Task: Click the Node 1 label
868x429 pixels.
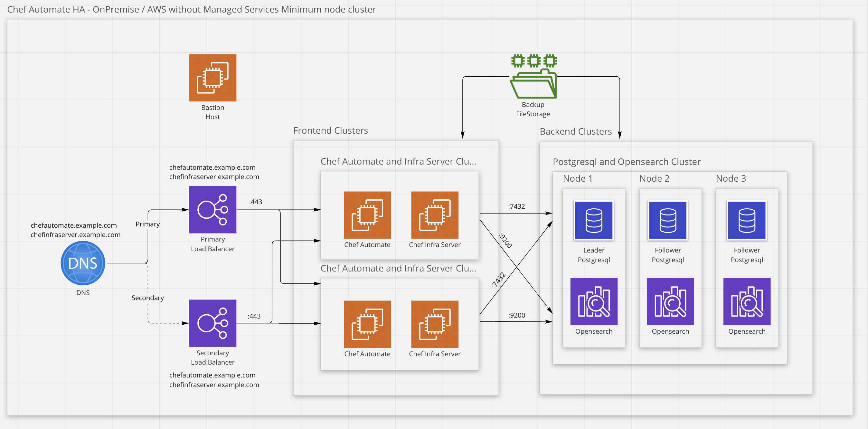Action: (x=578, y=179)
